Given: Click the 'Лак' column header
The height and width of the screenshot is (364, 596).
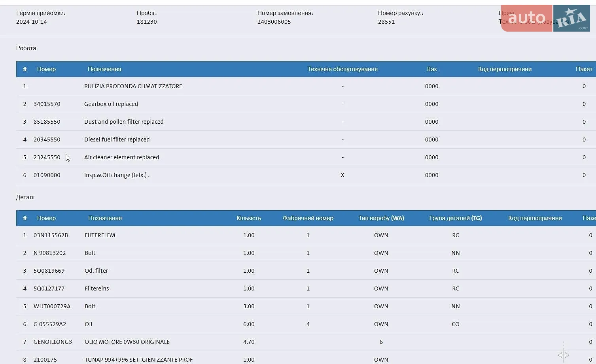Looking at the screenshot, I should (431, 69).
